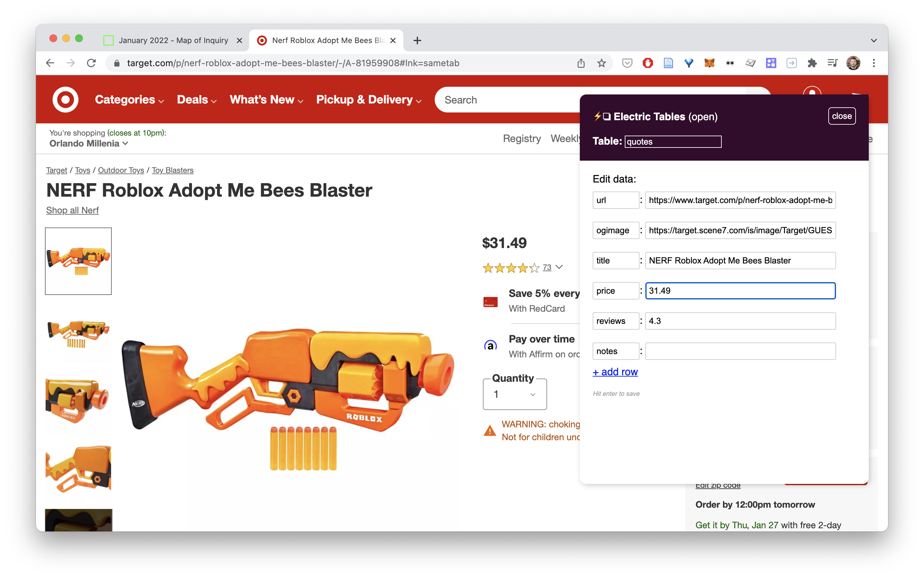
Task: Open the Extensions puzzle piece menu
Action: click(x=812, y=63)
